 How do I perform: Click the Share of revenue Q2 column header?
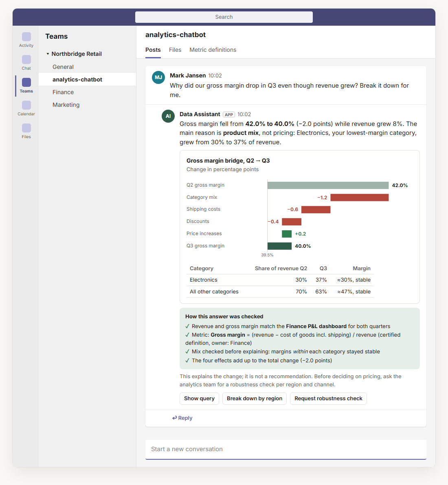coord(281,269)
